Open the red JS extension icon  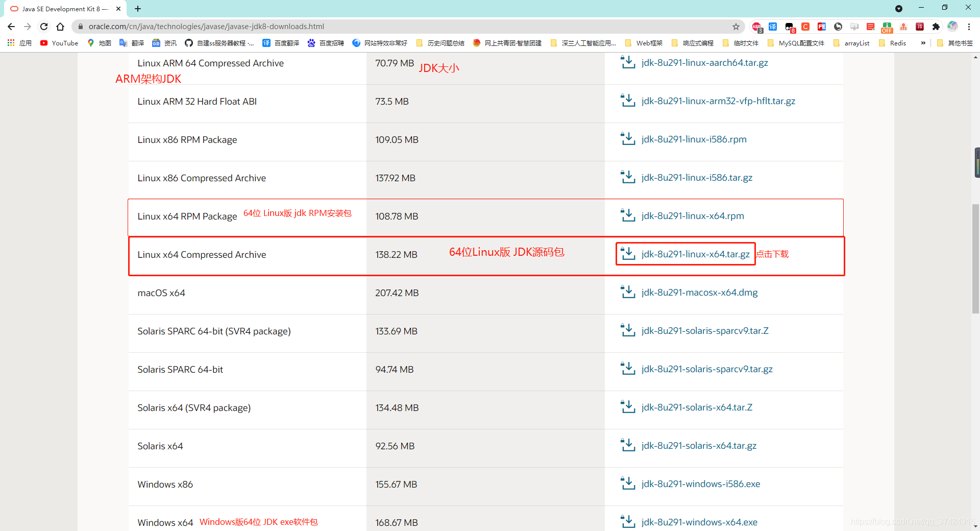click(x=920, y=27)
